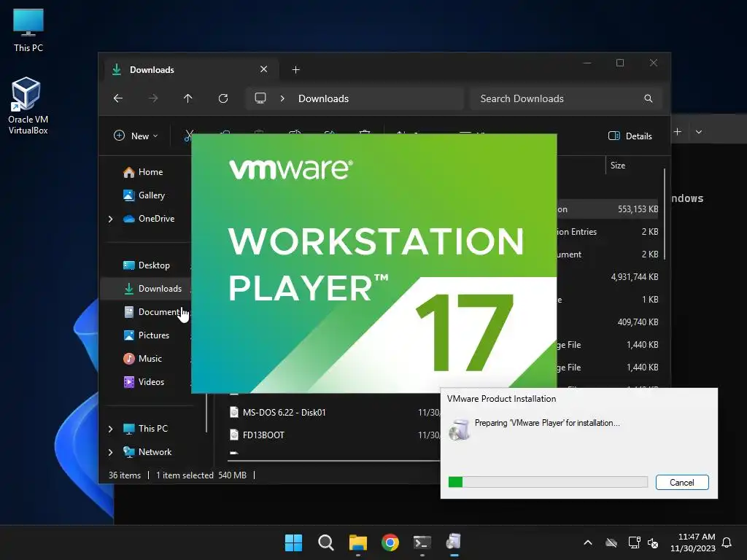Image resolution: width=747 pixels, height=560 pixels.
Task: Expand the Network tree node
Action: pyautogui.click(x=111, y=452)
